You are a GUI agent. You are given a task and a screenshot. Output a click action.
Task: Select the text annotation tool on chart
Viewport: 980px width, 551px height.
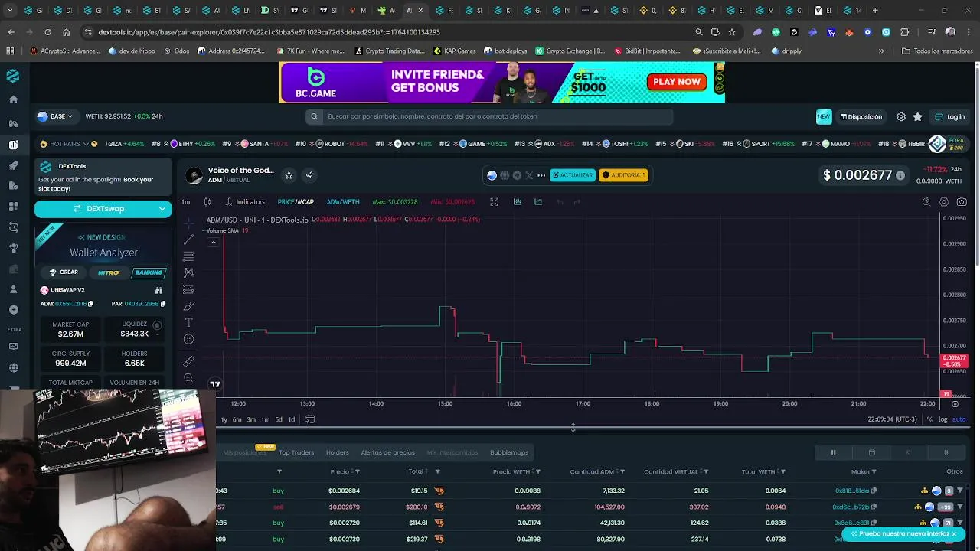(x=188, y=322)
